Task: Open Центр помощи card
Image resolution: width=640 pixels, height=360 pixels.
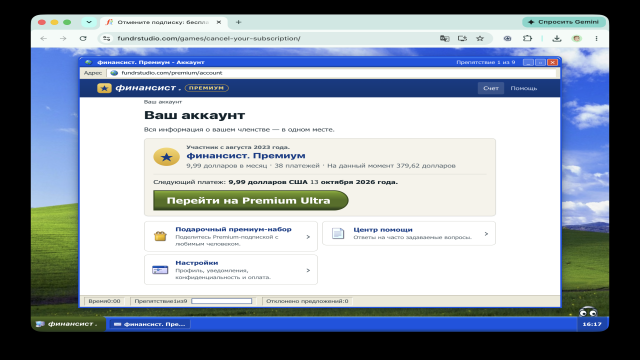Action: click(409, 233)
